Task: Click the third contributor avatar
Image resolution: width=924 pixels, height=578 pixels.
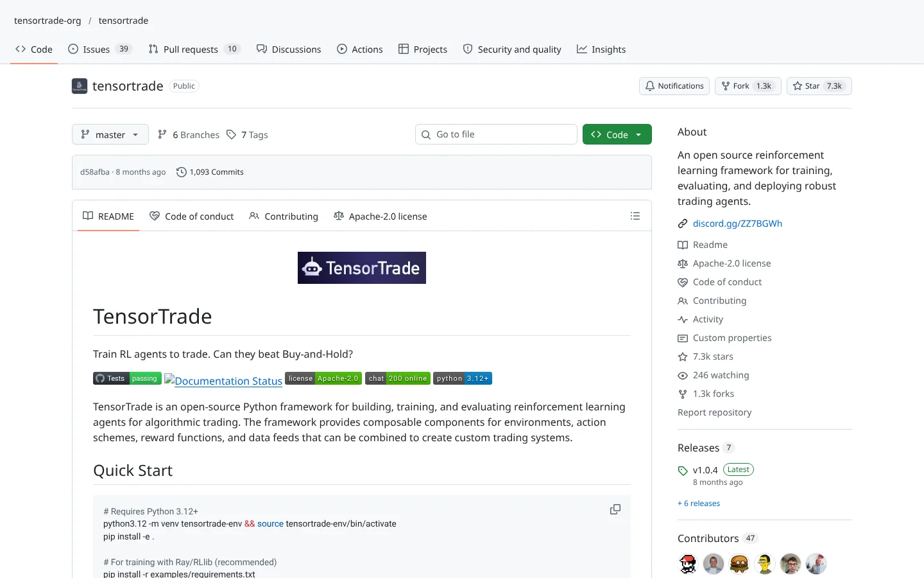Action: click(739, 564)
